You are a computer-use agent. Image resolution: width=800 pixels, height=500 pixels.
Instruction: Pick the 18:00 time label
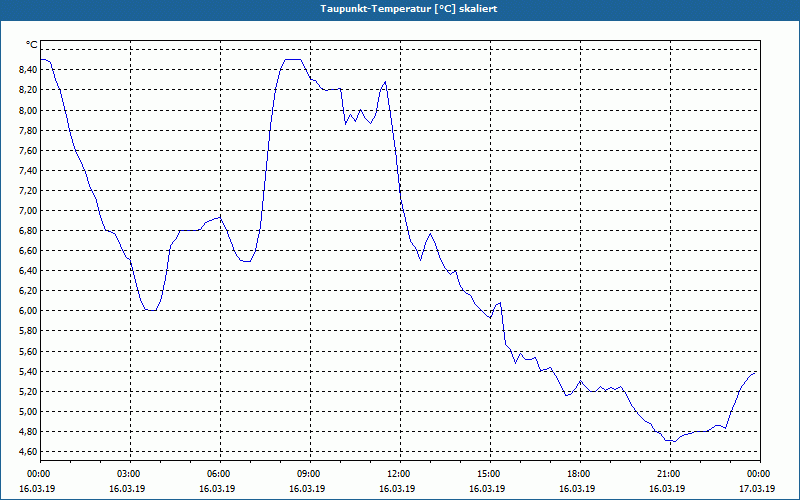[581, 474]
